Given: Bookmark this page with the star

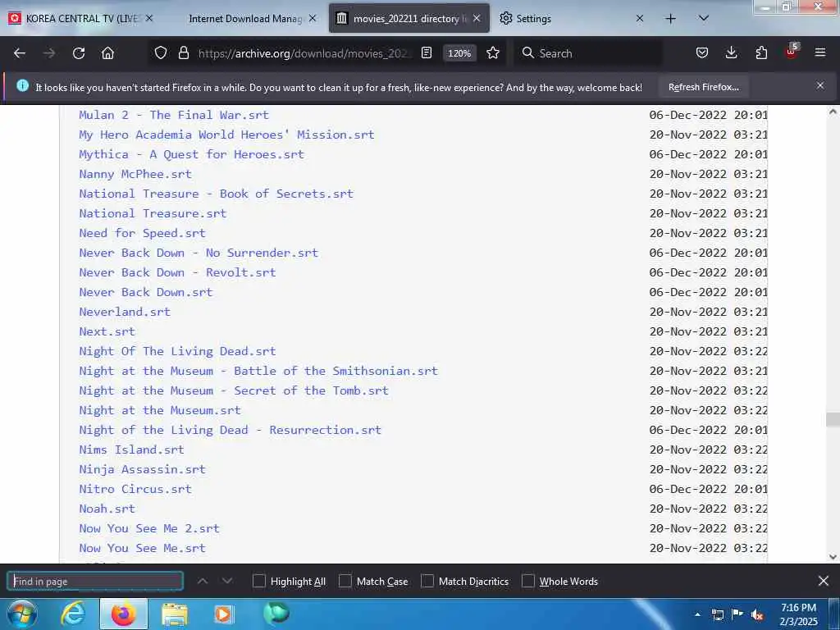Looking at the screenshot, I should pos(493,53).
